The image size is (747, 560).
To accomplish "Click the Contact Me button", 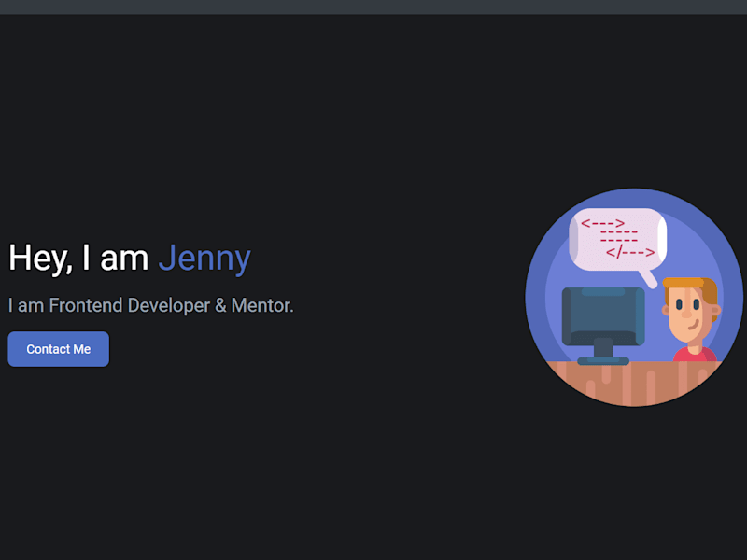I will pos(58,349).
